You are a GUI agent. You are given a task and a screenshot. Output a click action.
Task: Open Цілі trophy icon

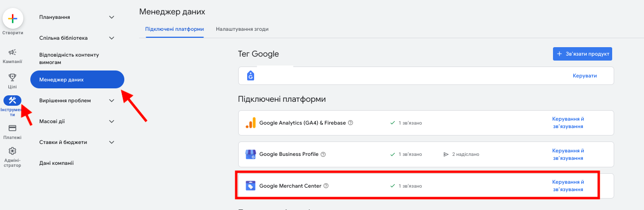point(12,77)
